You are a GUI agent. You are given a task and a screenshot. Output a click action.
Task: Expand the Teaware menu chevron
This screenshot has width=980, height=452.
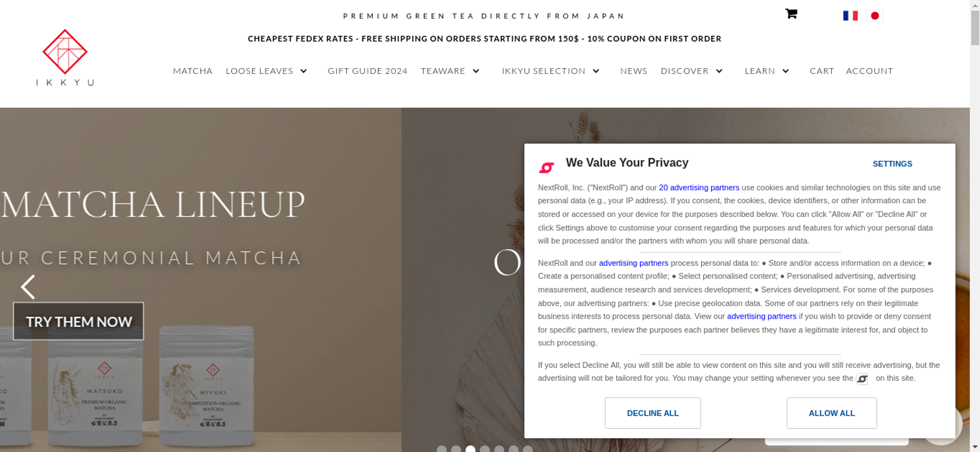[476, 71]
